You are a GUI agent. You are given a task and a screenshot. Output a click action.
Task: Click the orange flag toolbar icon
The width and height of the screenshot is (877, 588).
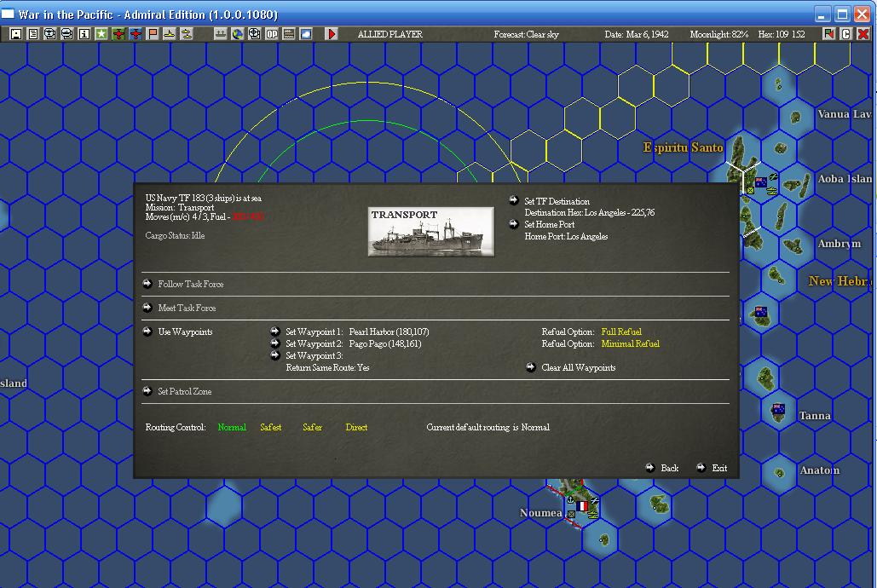(x=152, y=34)
